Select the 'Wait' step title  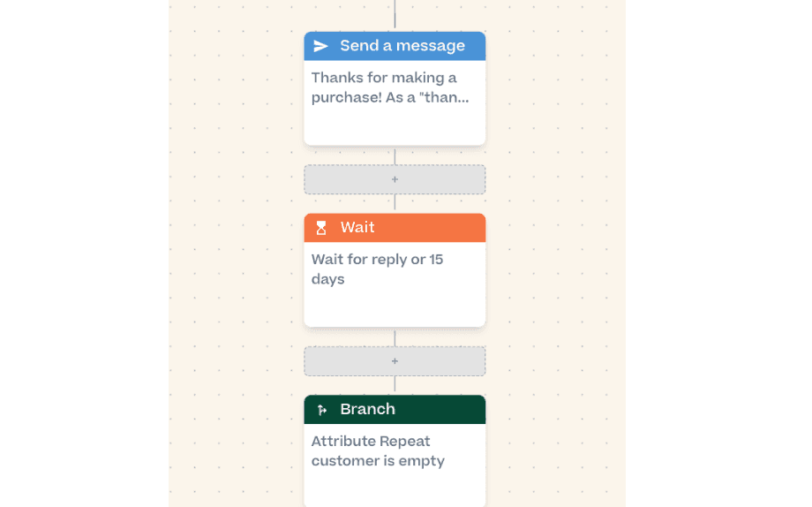pyautogui.click(x=357, y=228)
